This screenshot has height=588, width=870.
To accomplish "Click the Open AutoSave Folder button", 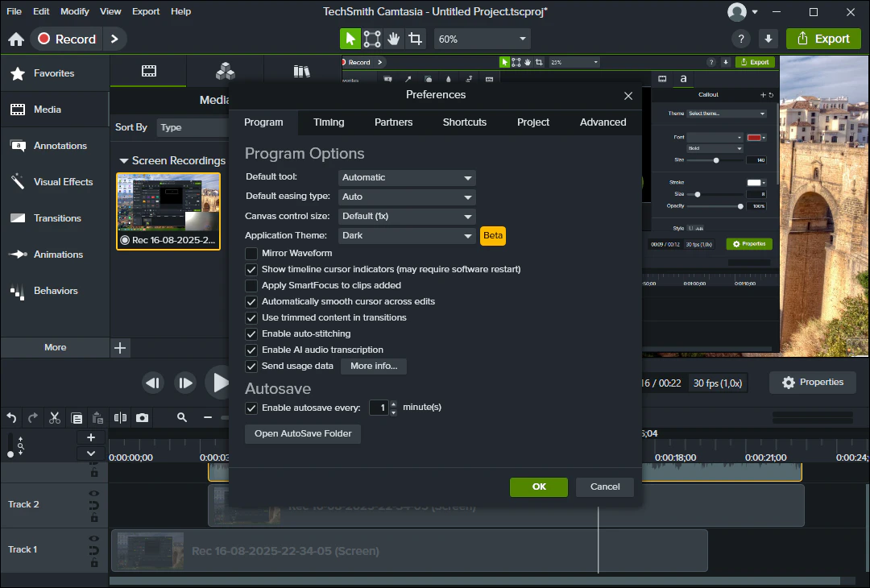I will [x=303, y=433].
